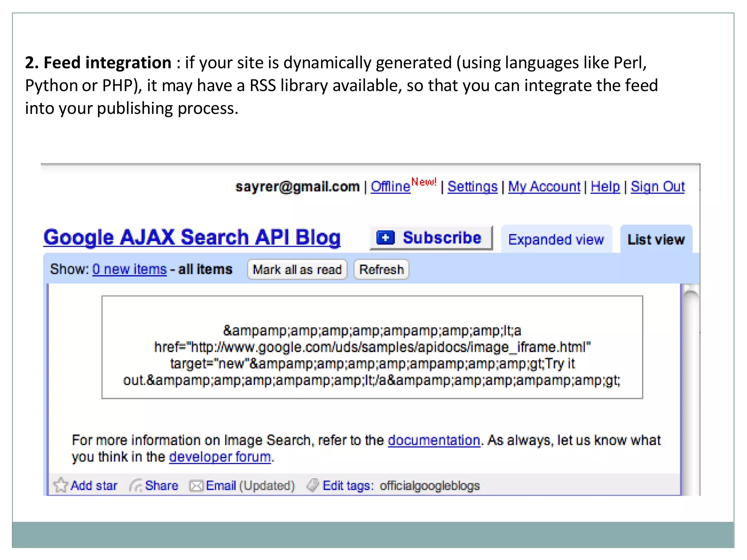Click the blue plus icon on Subscribe

tap(385, 238)
